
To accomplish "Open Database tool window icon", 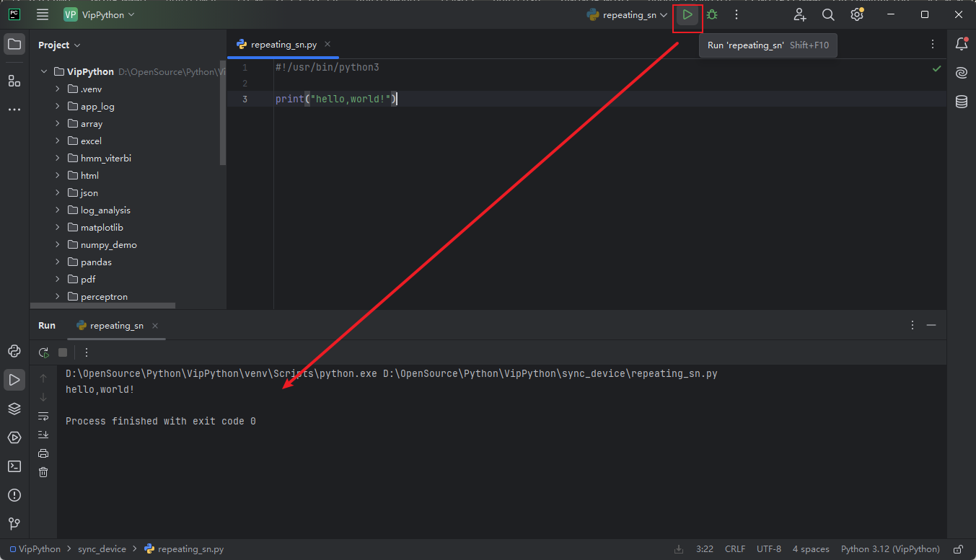I will pyautogui.click(x=962, y=102).
